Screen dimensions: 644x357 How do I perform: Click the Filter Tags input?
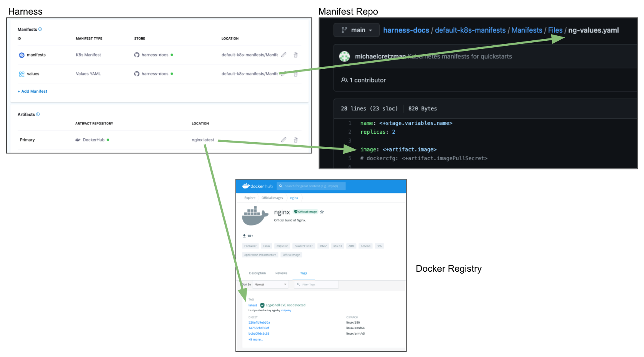click(x=316, y=284)
